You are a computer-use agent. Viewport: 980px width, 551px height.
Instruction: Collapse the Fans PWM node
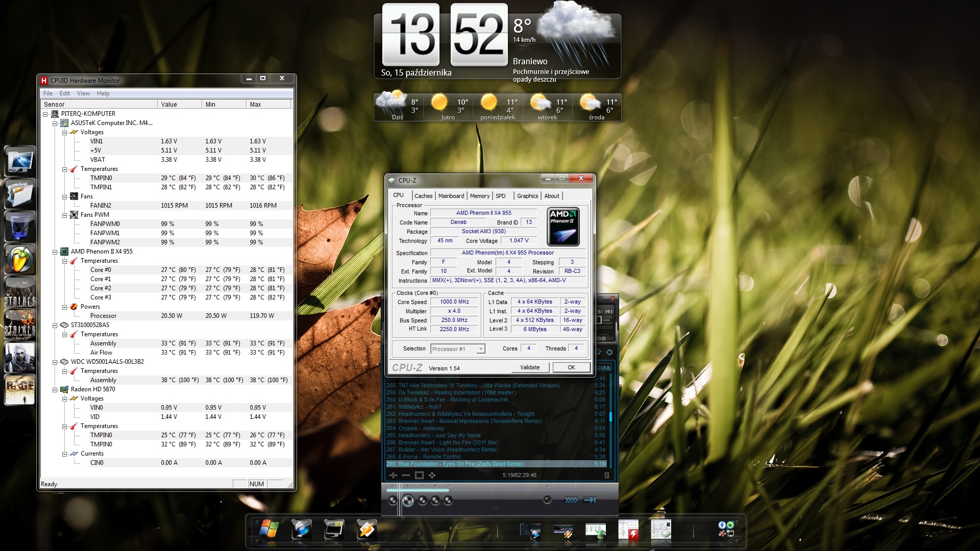[65, 215]
